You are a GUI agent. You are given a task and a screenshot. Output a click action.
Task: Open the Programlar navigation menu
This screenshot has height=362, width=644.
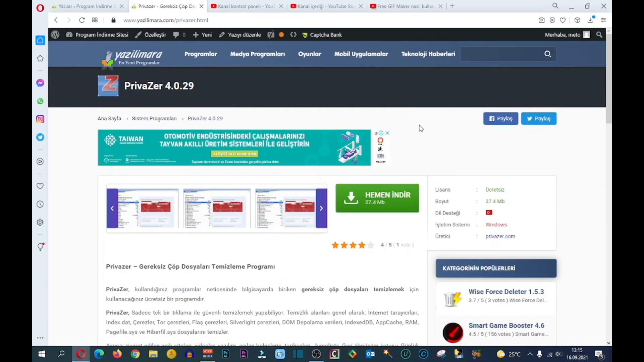point(201,54)
